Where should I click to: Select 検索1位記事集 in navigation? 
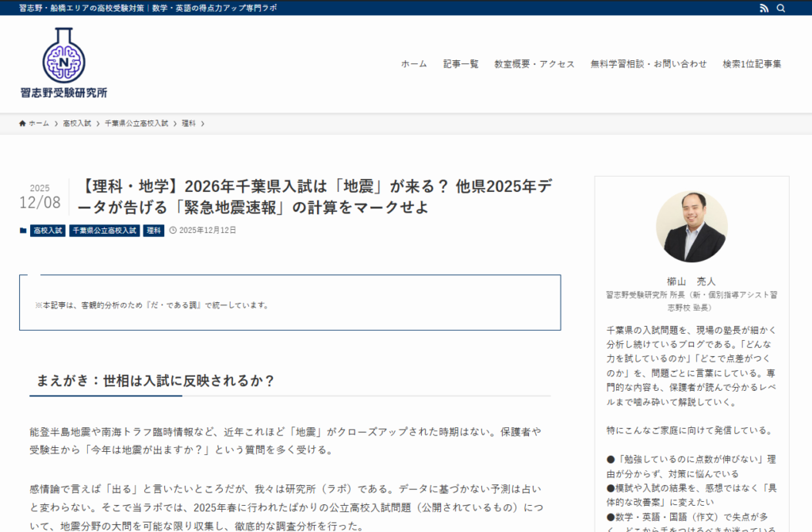pyautogui.click(x=752, y=64)
